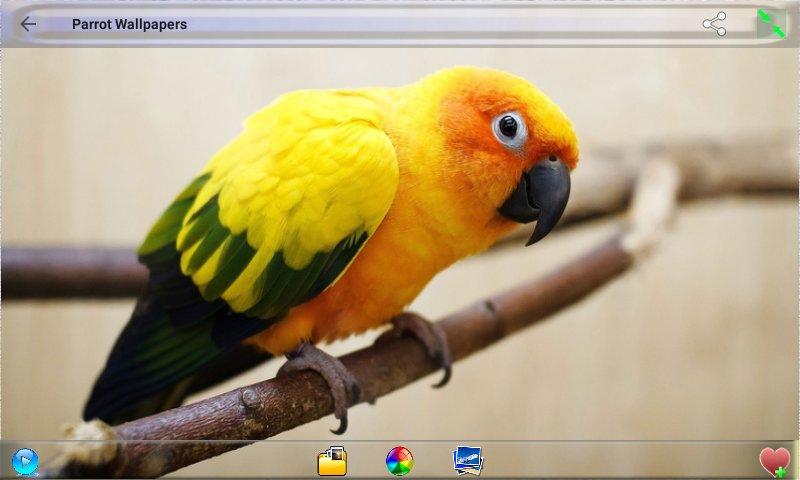
Task: Start the slideshow play button
Action: click(25, 462)
